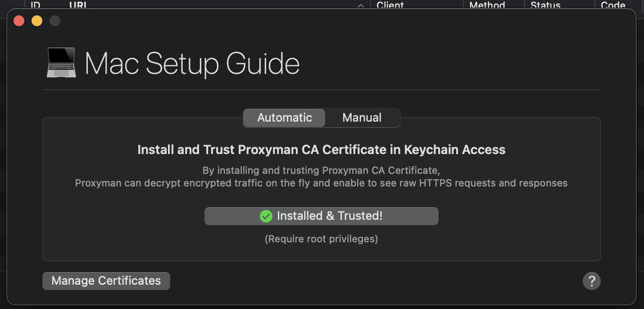Click the green checkmark icon

(x=266, y=216)
